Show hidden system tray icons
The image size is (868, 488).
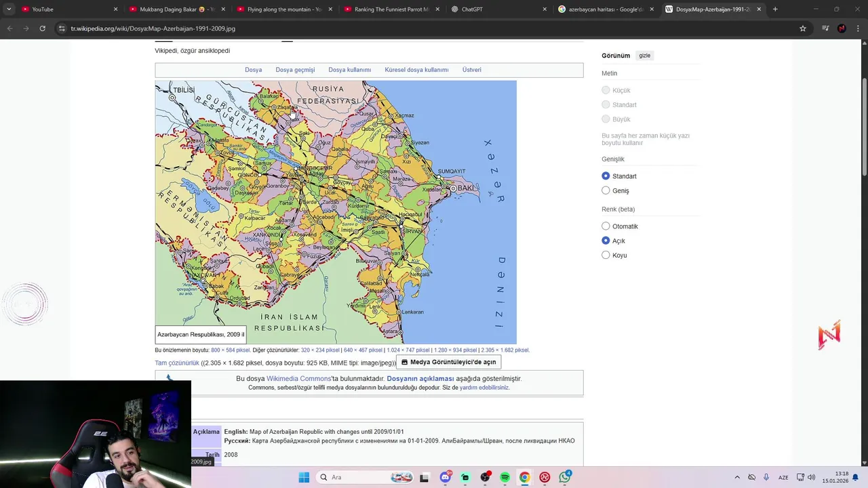pos(737,477)
